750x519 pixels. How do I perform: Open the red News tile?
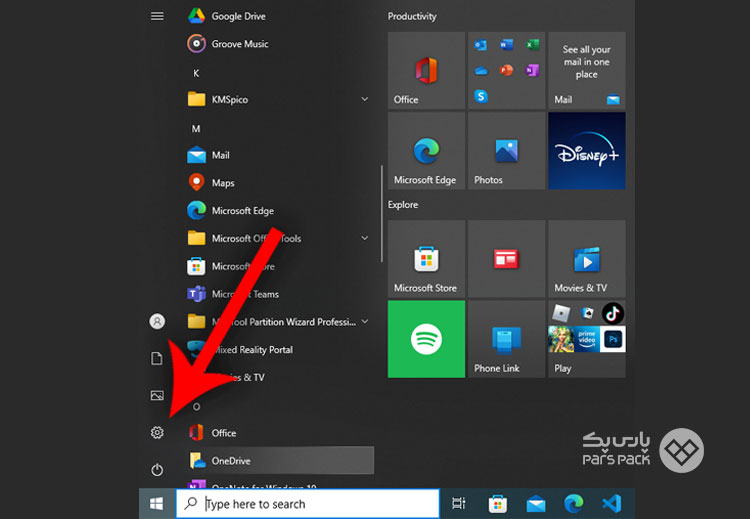coord(507,259)
